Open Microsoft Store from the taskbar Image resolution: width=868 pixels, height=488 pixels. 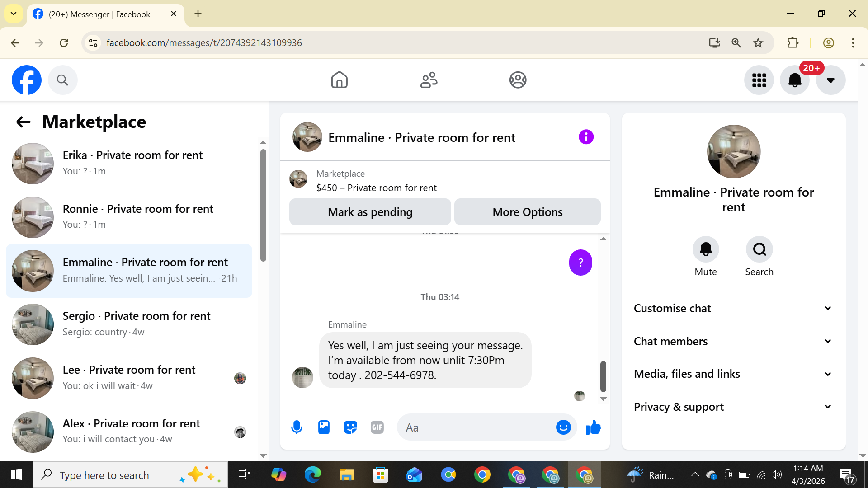coord(380,475)
